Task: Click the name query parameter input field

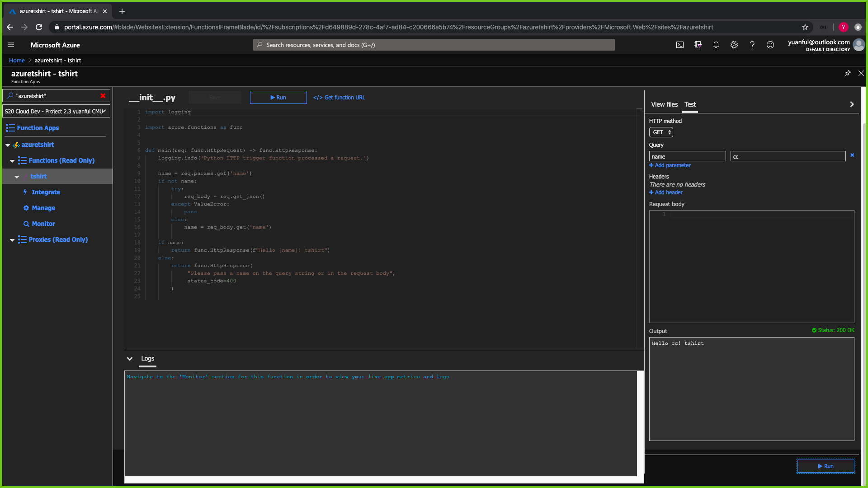Action: click(x=687, y=156)
